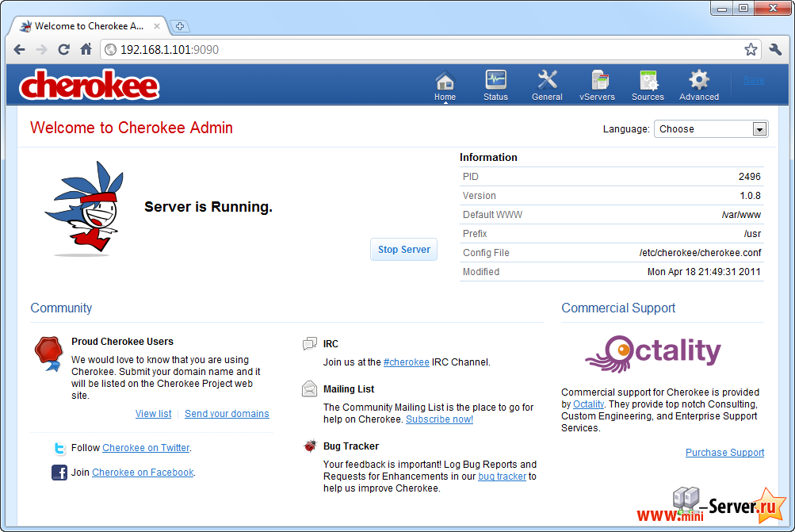This screenshot has width=795, height=532.
Task: Click the Bug Tracker ladybug icon
Action: pos(310,446)
